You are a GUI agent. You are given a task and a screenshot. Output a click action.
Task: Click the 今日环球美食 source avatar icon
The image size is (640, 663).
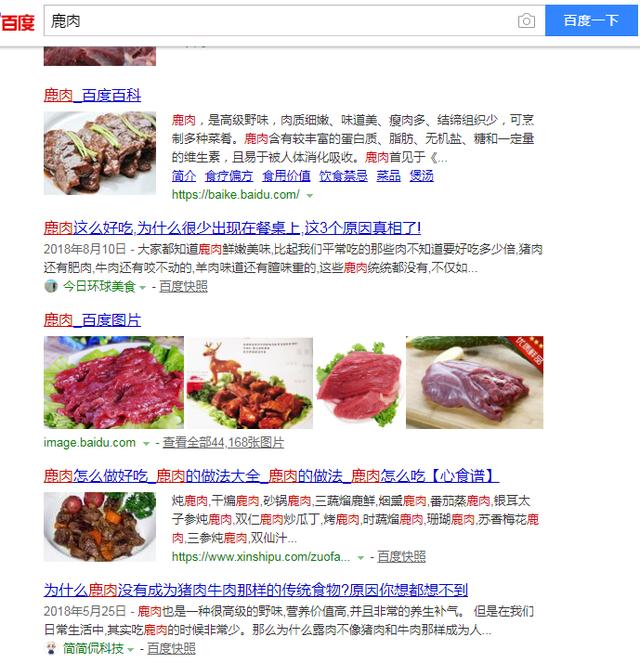(51, 286)
